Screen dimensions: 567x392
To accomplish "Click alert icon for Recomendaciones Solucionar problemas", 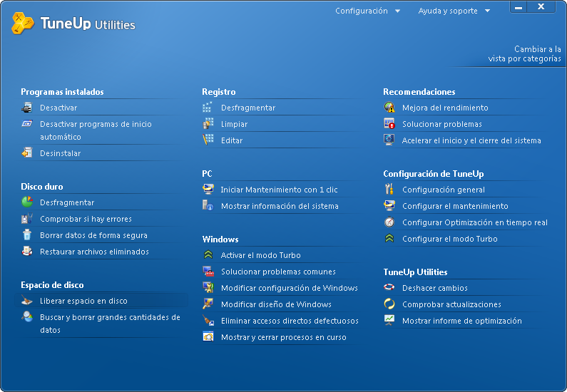I will pyautogui.click(x=389, y=123).
